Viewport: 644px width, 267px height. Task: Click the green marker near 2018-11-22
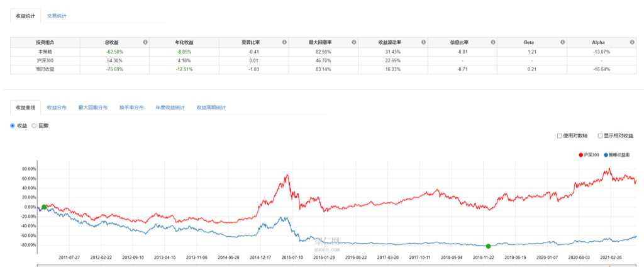point(489,246)
